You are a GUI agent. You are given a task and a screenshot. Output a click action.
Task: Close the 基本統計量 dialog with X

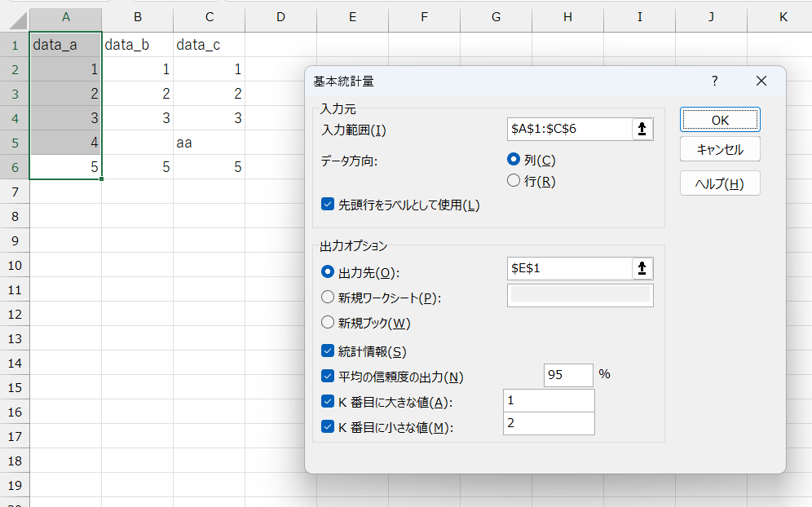point(761,81)
